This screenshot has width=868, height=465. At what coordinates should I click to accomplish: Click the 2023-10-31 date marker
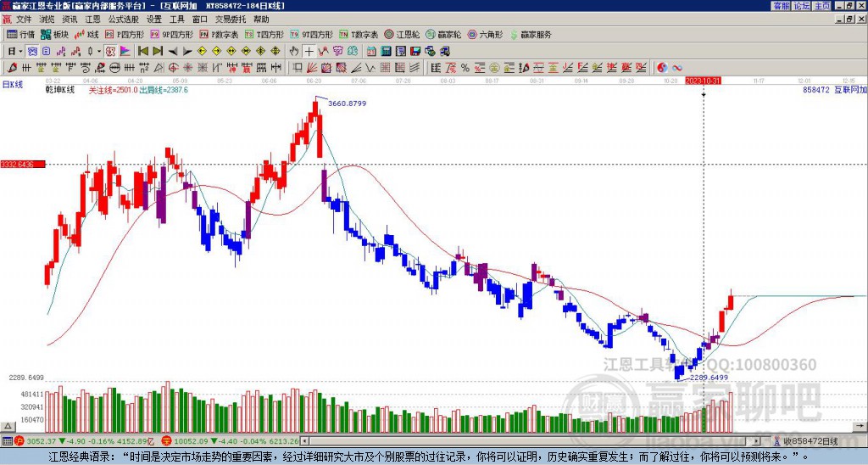(x=703, y=81)
